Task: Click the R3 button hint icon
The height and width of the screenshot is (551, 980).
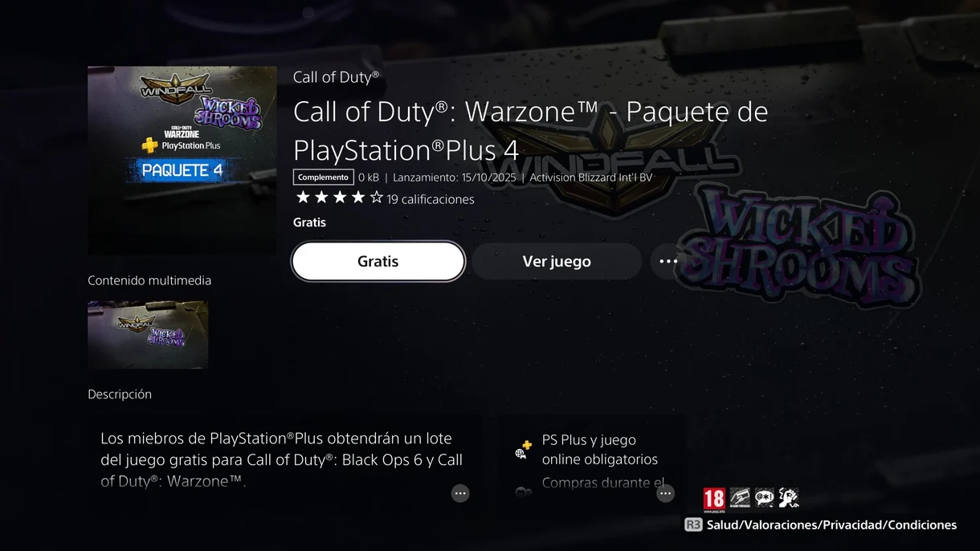Action: [693, 524]
